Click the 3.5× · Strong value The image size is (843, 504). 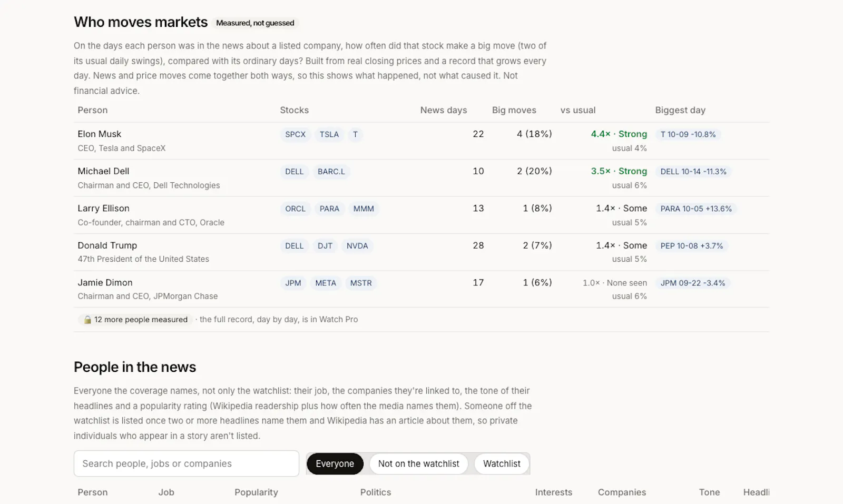coord(619,171)
